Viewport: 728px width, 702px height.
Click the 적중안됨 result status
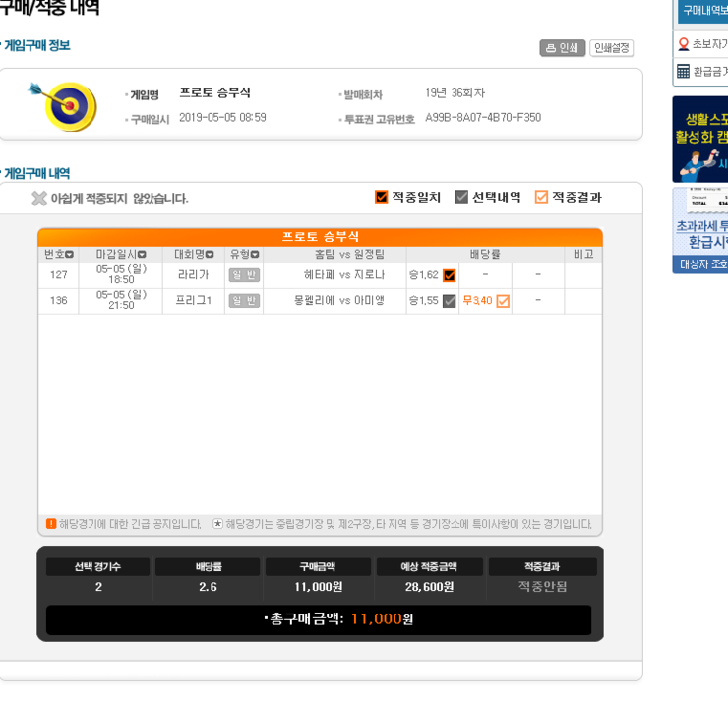tap(543, 587)
